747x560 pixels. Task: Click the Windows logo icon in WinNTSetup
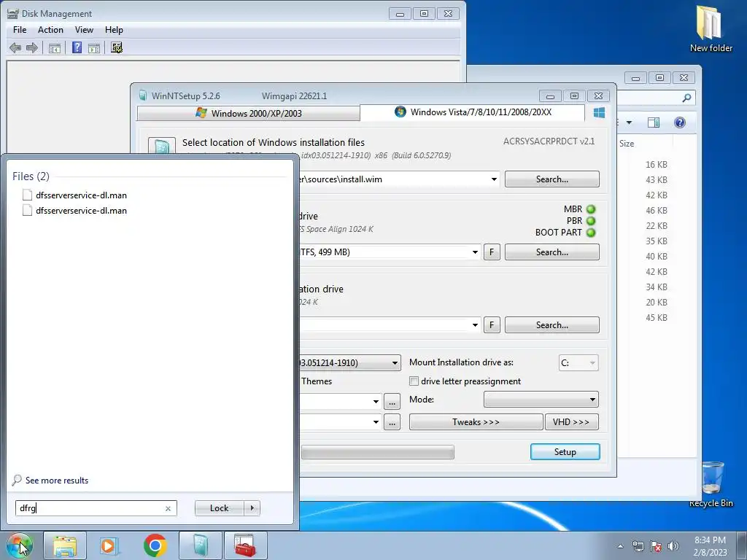[x=600, y=112]
